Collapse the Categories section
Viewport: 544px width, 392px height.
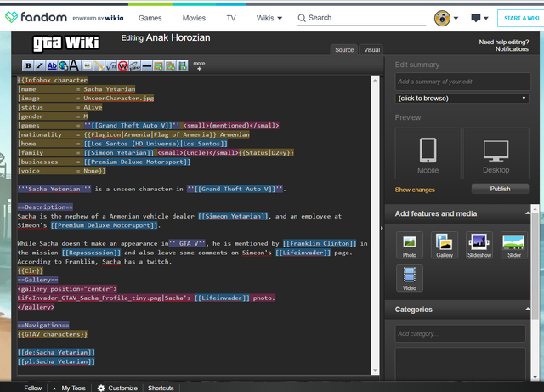coord(527,309)
